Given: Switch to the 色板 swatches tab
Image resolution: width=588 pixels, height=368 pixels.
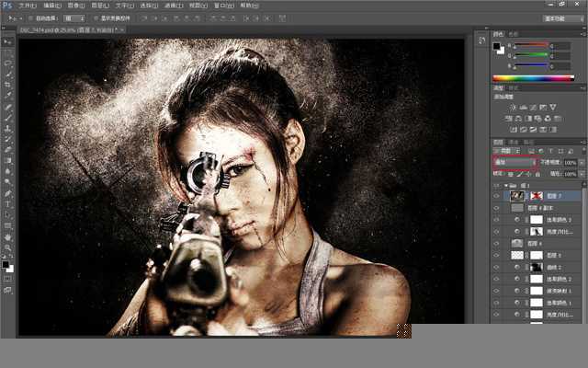Looking at the screenshot, I should [513, 34].
